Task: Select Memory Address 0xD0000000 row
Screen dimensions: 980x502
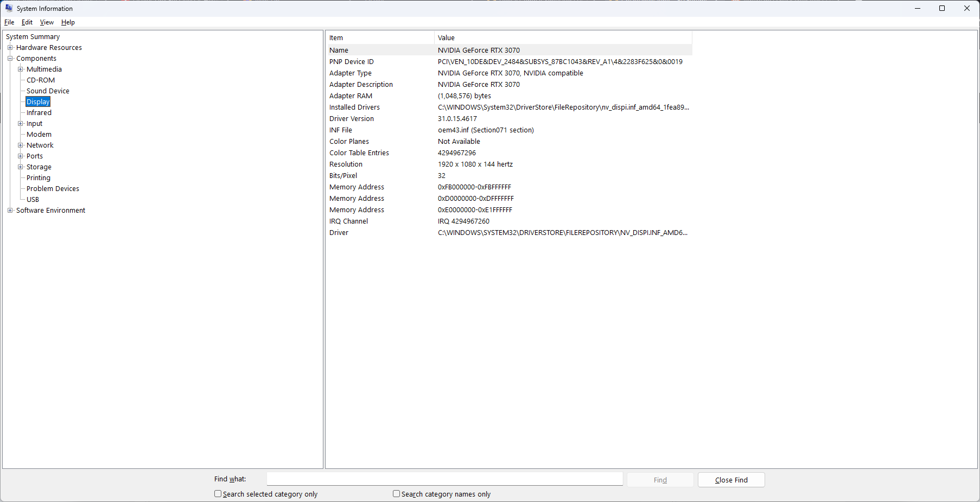Action: pyautogui.click(x=509, y=199)
